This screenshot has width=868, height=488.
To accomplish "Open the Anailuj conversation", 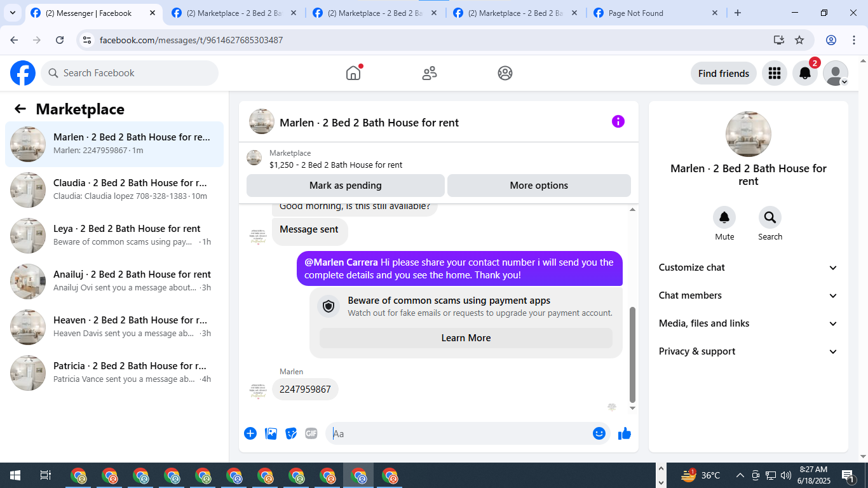I will tap(114, 281).
